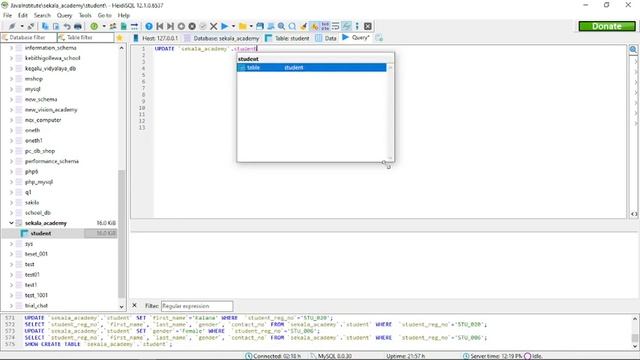
Task: Click the replace text magnifier icon
Action: pos(292,26)
